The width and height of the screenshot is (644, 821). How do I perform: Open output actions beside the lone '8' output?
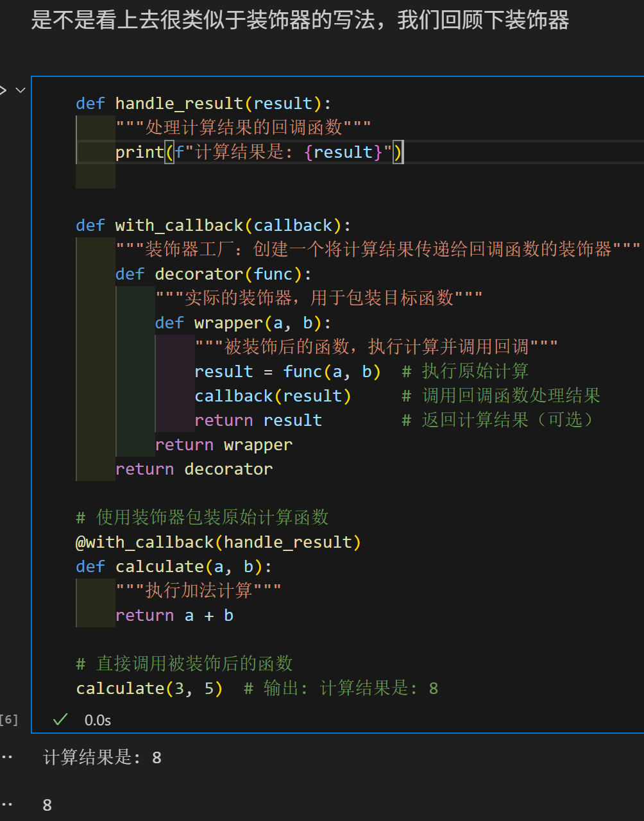(6, 804)
